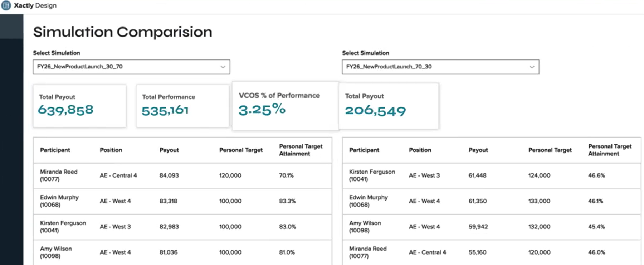Click personal target 132,000
Screen dimensions: 644x265
(539, 227)
